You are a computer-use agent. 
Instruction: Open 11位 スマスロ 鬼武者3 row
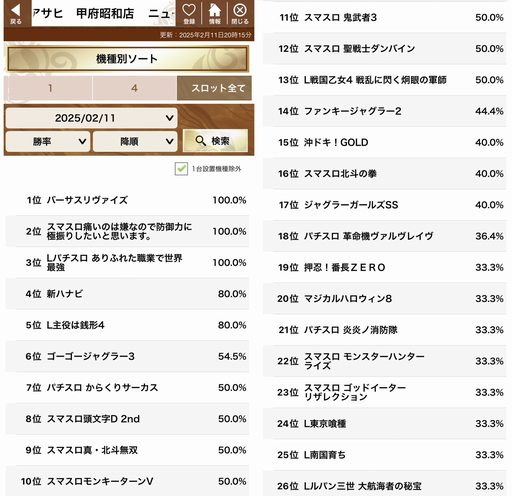[385, 17]
